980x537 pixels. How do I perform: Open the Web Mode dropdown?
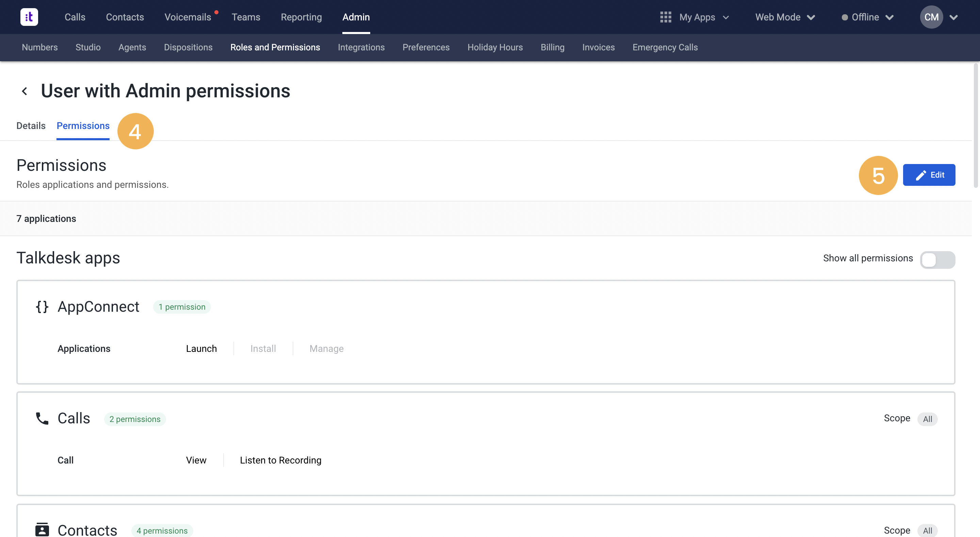[x=785, y=17]
